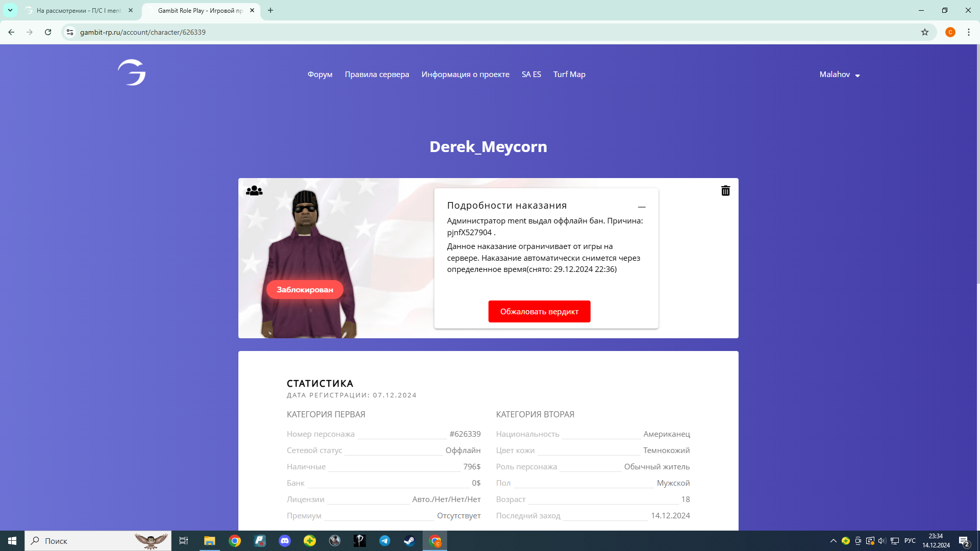
Task: Click the group of people icon
Action: pos(254,191)
